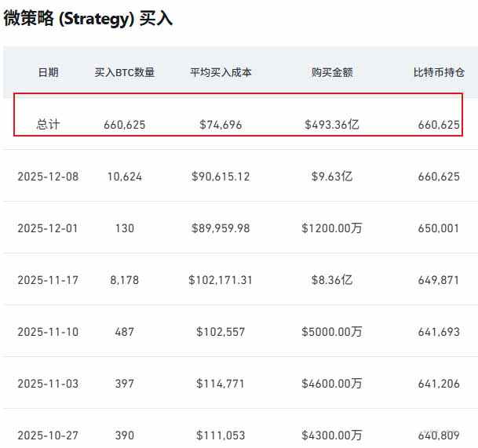Select the date 2025-10-27
Screen dimensions: 478x448
pos(48,435)
